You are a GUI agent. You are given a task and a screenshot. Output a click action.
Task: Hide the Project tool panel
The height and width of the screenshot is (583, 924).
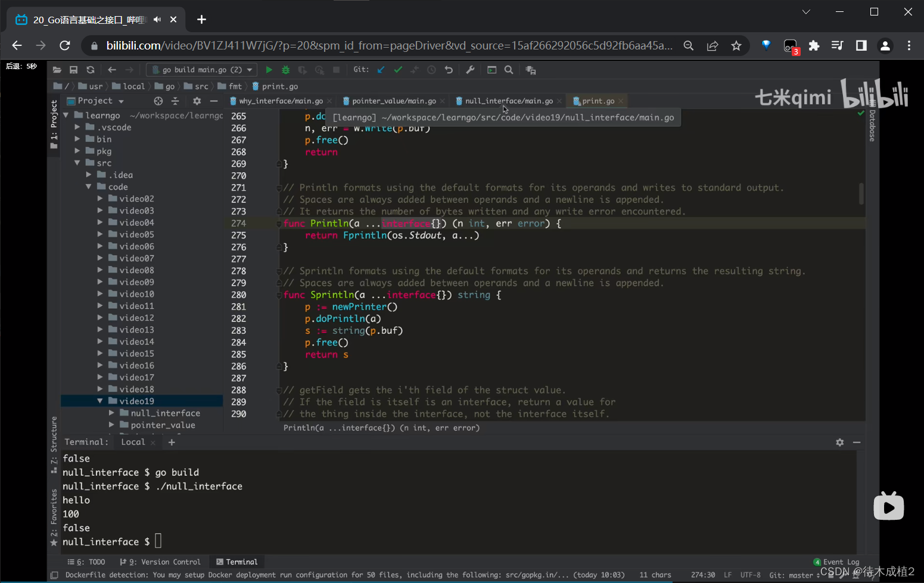(x=214, y=101)
